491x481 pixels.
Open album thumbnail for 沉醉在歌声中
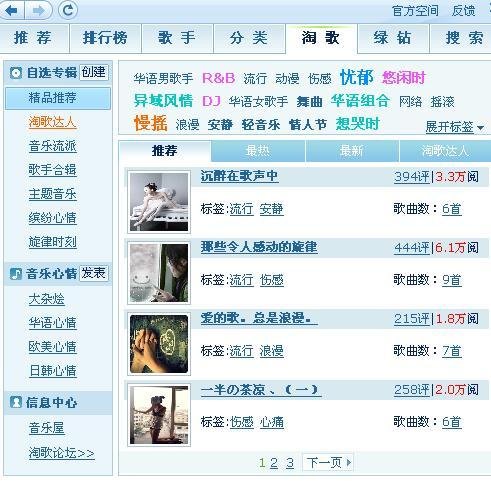(x=159, y=202)
